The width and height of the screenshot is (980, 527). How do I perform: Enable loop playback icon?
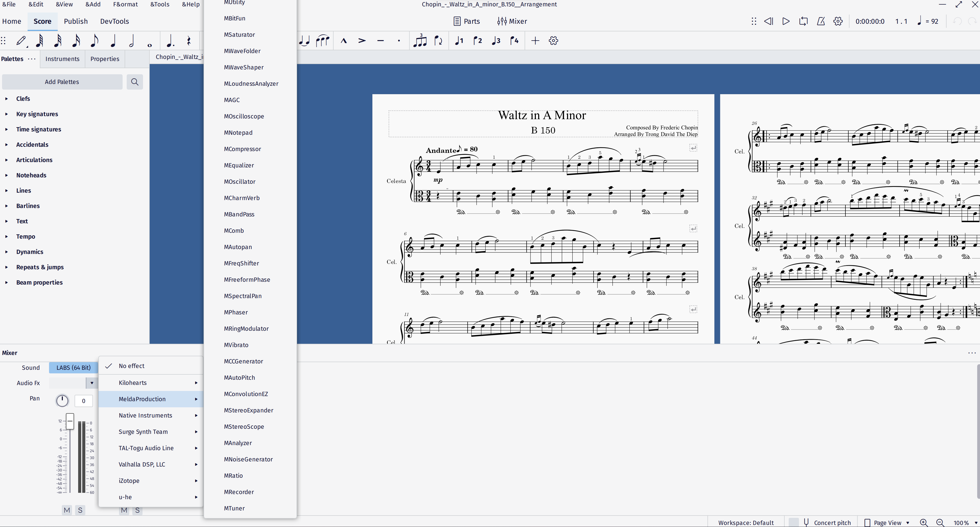click(803, 21)
